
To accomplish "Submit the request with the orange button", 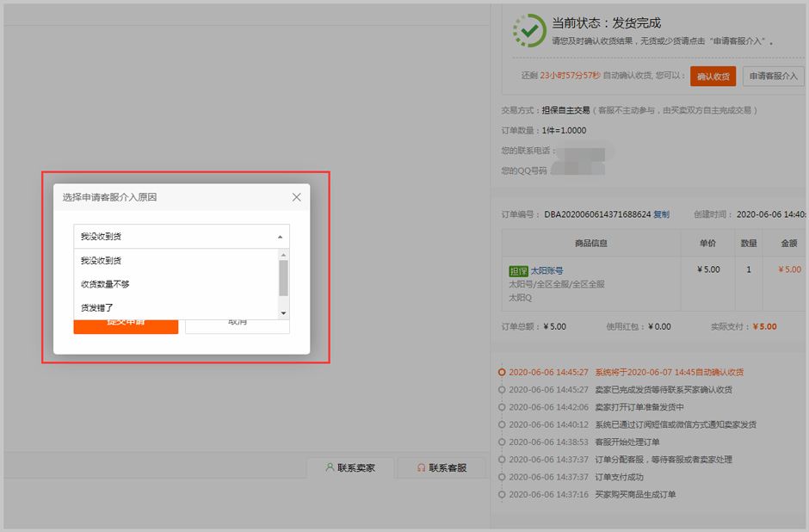I will (126, 326).
